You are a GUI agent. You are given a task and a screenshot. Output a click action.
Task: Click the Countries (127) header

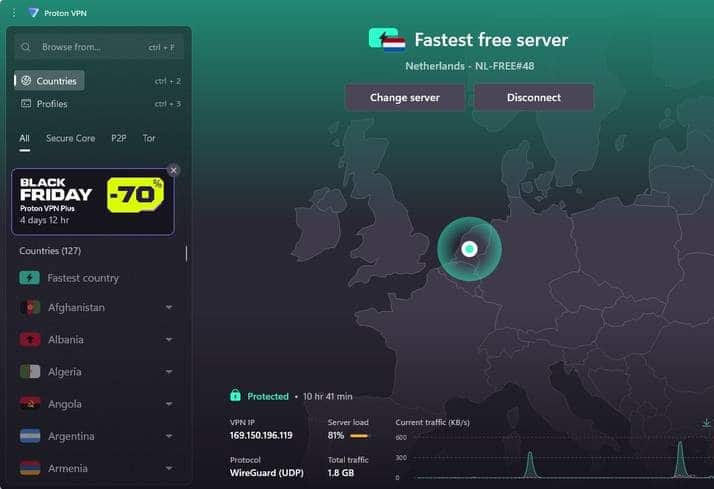tap(50, 251)
